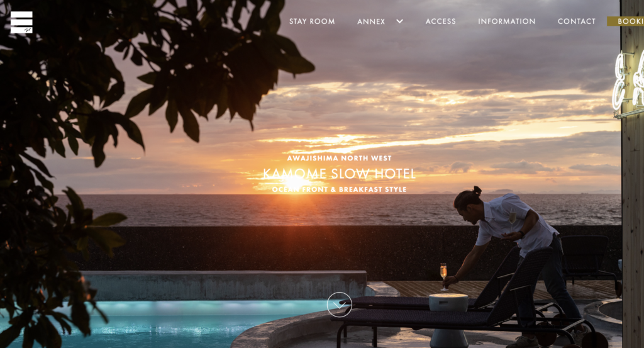Image resolution: width=644 pixels, height=348 pixels.
Task: Click the OCEAN FRONT & BREAKFAST STYLE tagline
Action: tap(339, 189)
